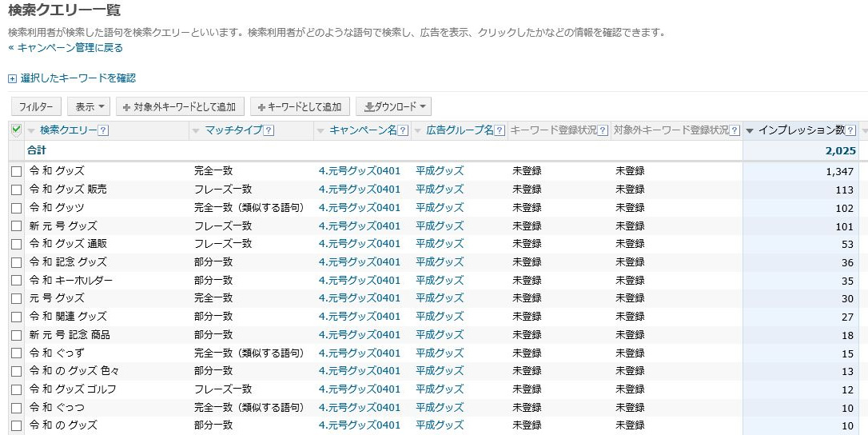Image resolution: width=868 pixels, height=435 pixels.
Task: Click help icon next to インプレッション数
Action: click(x=851, y=130)
